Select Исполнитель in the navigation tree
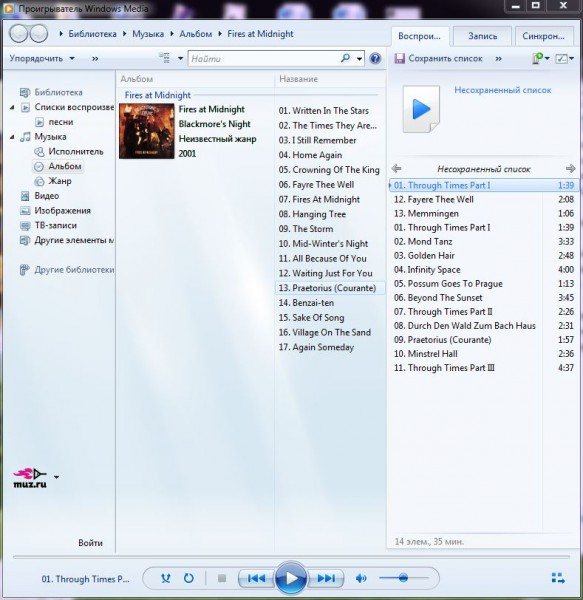 [x=76, y=152]
